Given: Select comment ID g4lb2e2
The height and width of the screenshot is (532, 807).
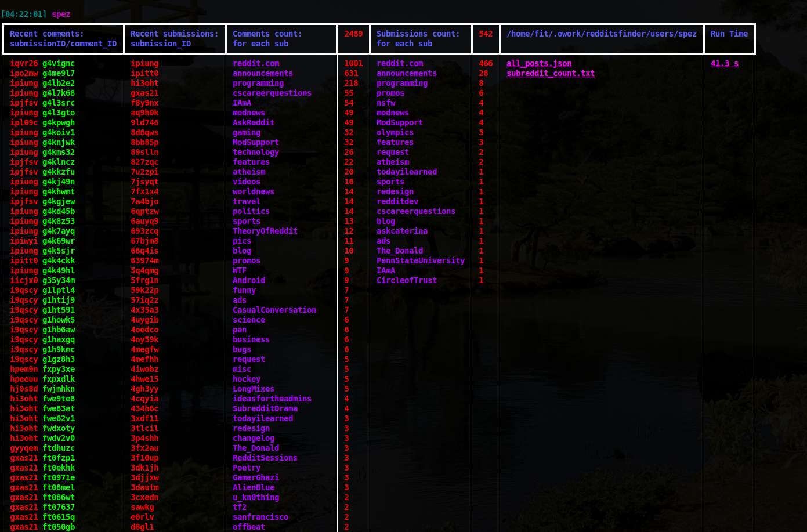Looking at the screenshot, I should (59, 83).
